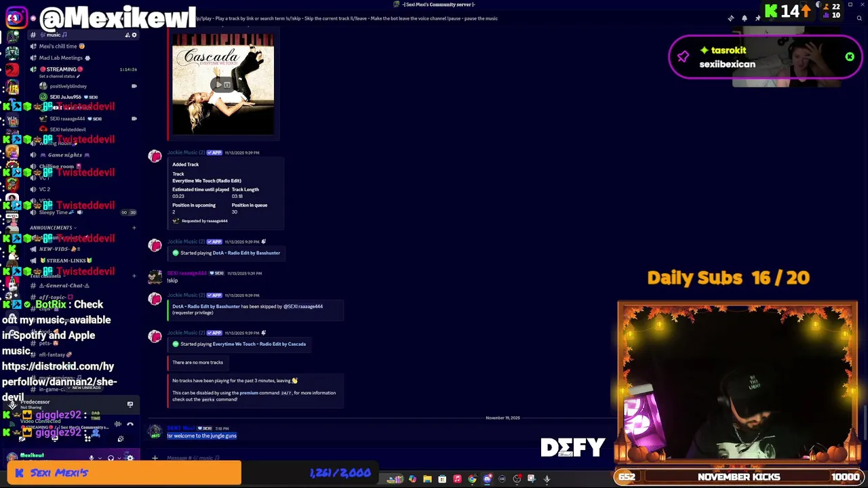Select SEXI raaaage444 in the voice channel list
This screenshot has height=488, width=868.
[x=71, y=119]
